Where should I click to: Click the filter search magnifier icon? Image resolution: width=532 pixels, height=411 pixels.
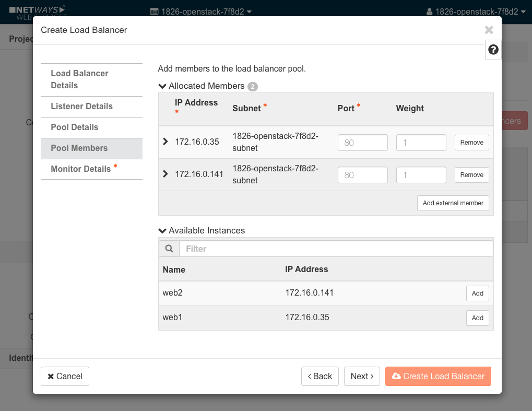[169, 249]
